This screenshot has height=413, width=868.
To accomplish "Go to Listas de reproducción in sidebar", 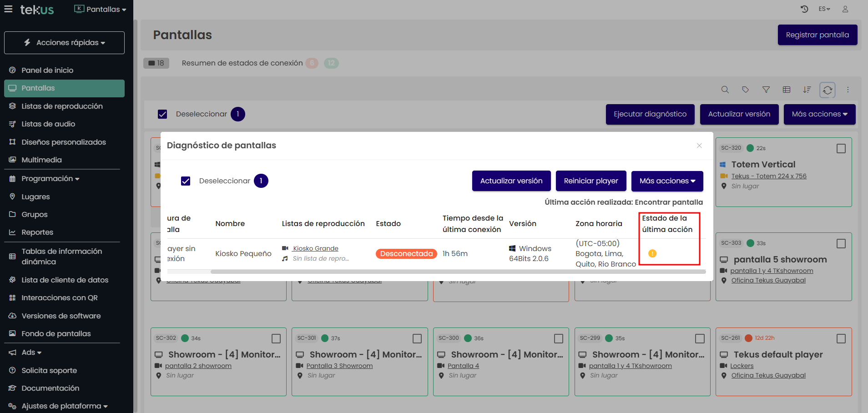I will (x=62, y=106).
